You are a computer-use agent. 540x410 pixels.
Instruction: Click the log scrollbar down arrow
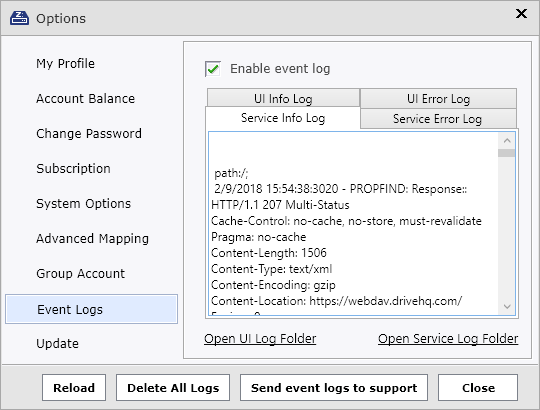(507, 306)
